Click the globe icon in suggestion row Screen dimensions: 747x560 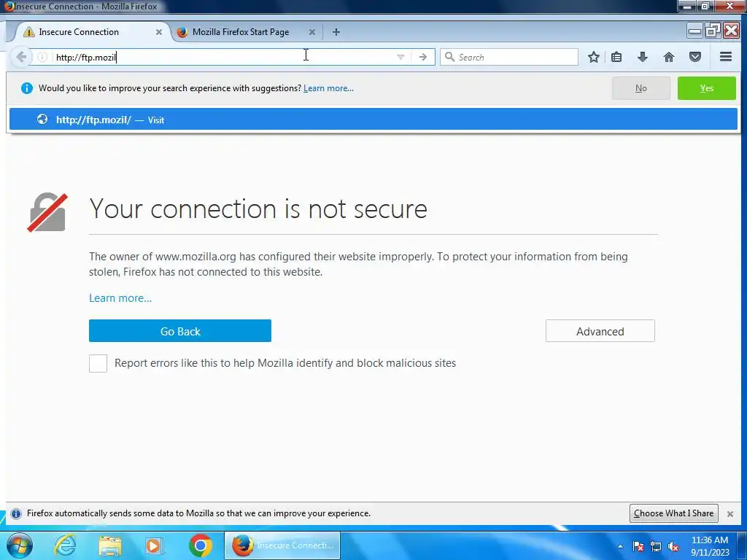click(42, 119)
